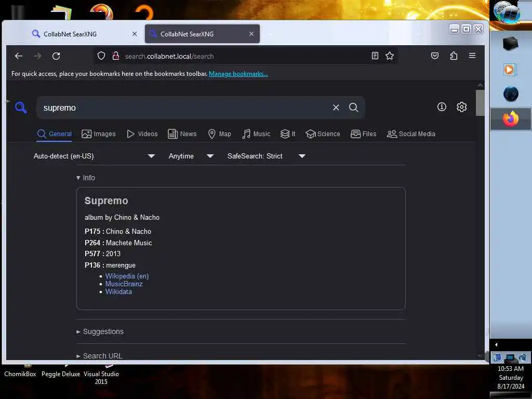Select the It search category

288,134
